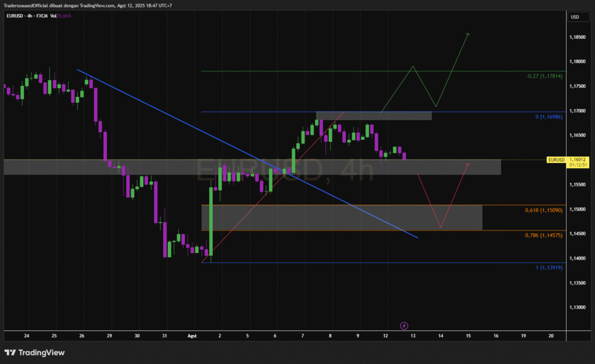Screen dimensions: 595x364
Task: Click the Vol indicator value 25,66K
Action: pos(62,16)
